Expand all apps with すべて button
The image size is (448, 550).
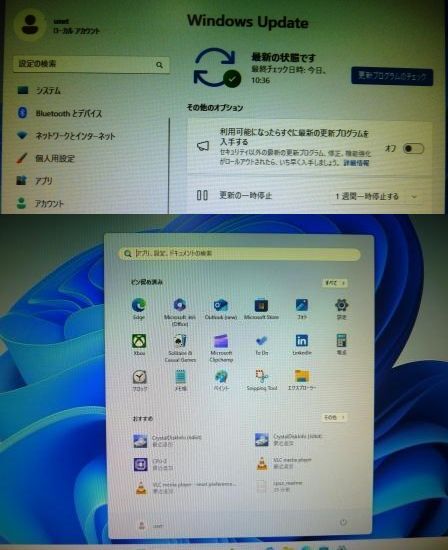335,283
